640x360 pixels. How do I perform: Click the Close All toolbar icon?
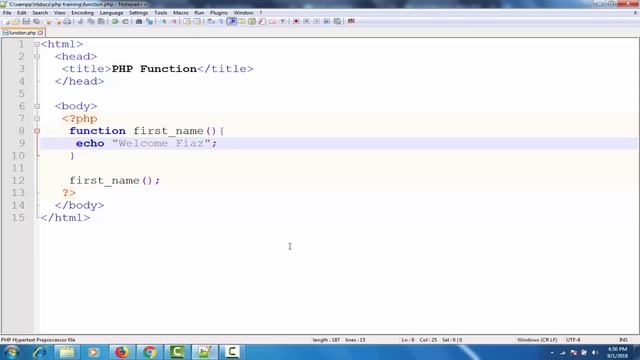(58, 21)
